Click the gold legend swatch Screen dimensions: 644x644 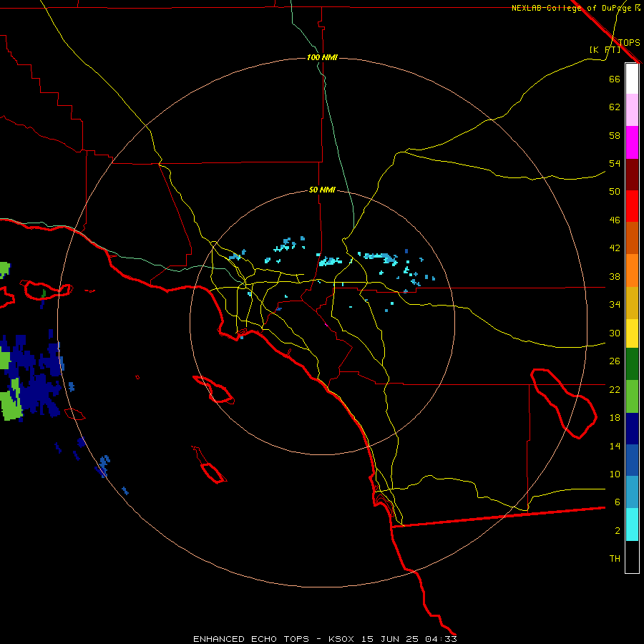(632, 303)
